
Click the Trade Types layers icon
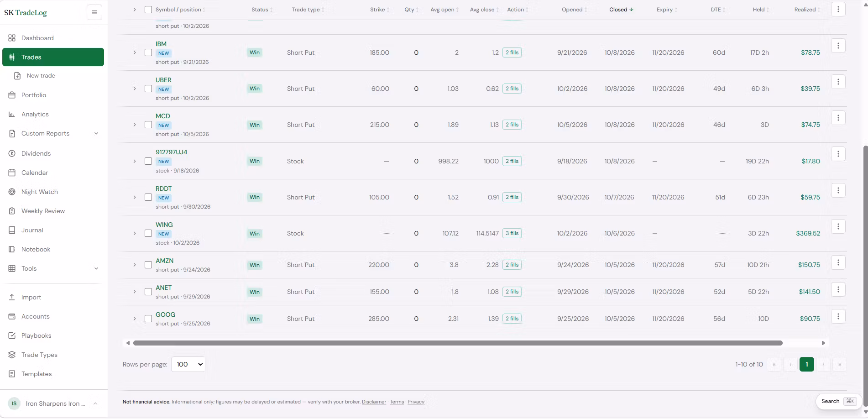[x=12, y=355]
